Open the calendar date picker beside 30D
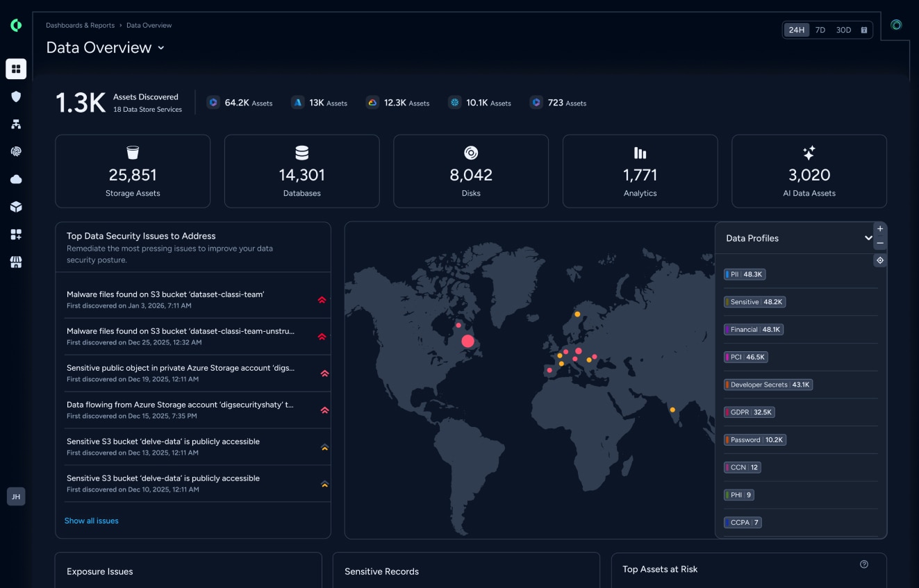The width and height of the screenshot is (919, 588). coord(863,30)
